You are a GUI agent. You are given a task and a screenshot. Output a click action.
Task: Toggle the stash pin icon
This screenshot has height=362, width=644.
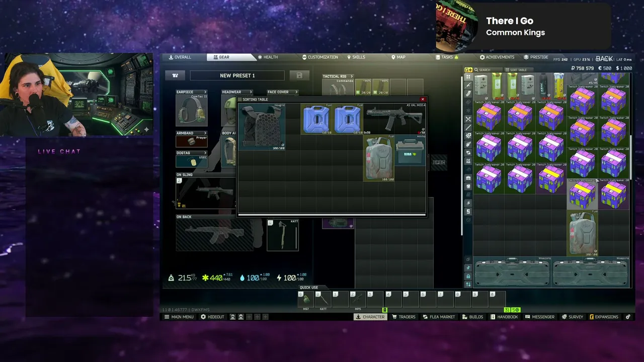click(x=468, y=268)
